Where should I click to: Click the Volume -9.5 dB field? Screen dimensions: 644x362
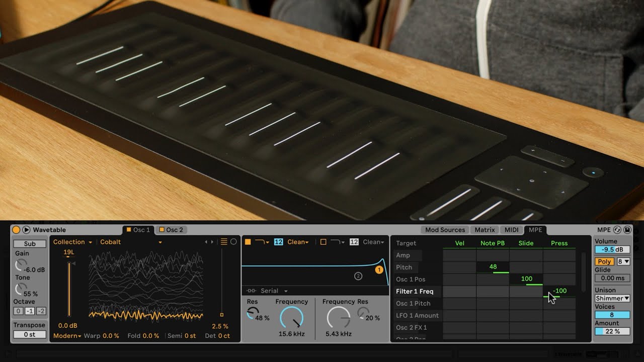[612, 249]
